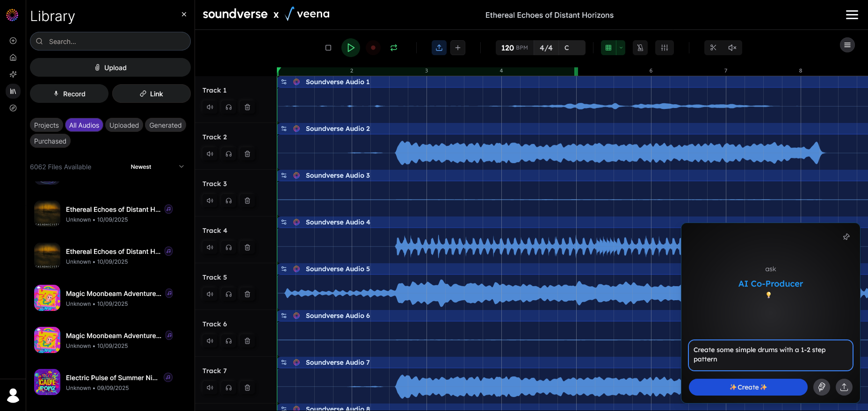This screenshot has height=411, width=868.
Task: Click the Soundverse logo on Soundverse Audio 2 clip
Action: pyautogui.click(x=297, y=129)
